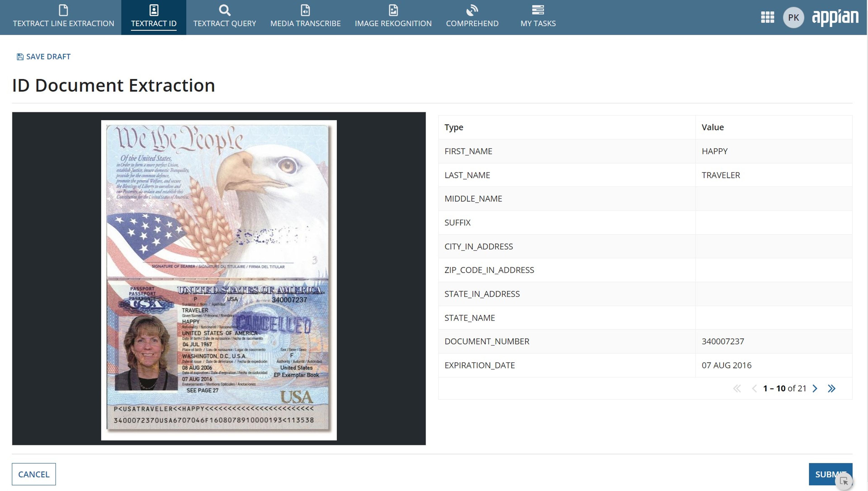Click Save Draft link
Screen dimensions: 868x491
point(44,57)
